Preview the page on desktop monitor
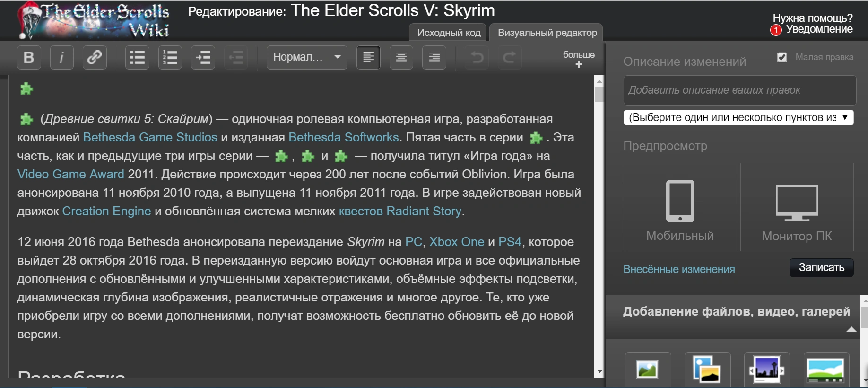The height and width of the screenshot is (388, 868). [x=797, y=207]
